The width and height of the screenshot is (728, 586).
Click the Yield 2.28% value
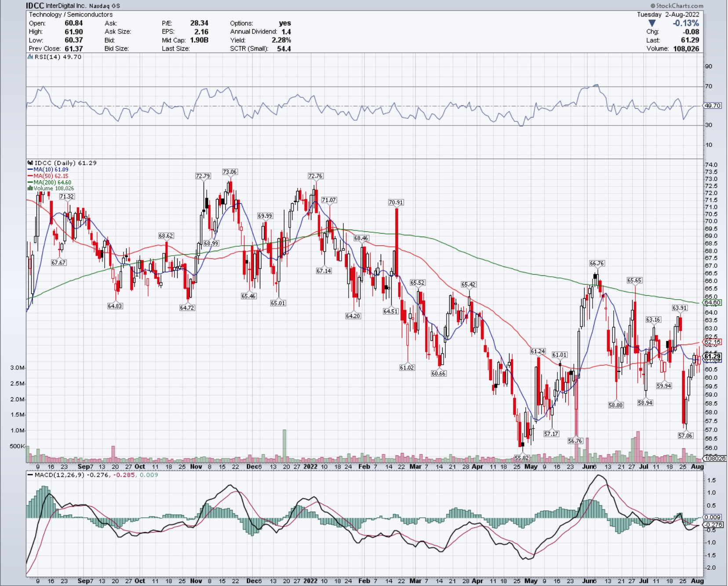pyautogui.click(x=281, y=40)
